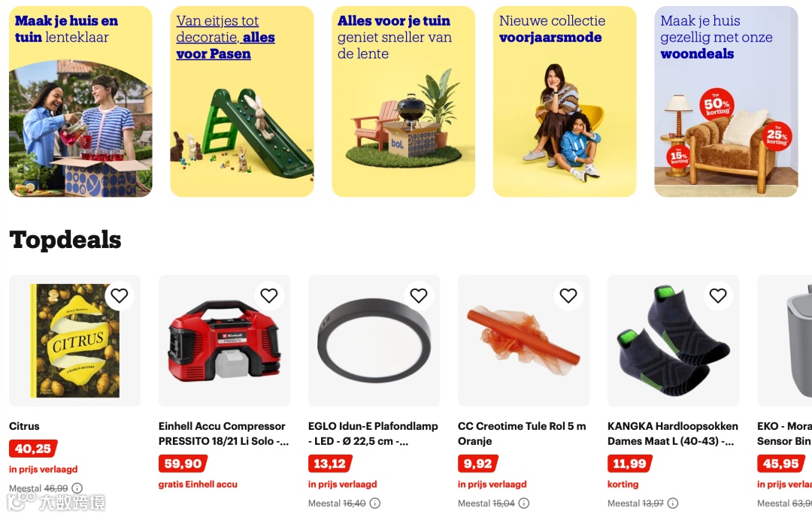The width and height of the screenshot is (812, 517).
Task: Open EGLO Idun-E Plafondlamp title link
Action: [x=373, y=434]
